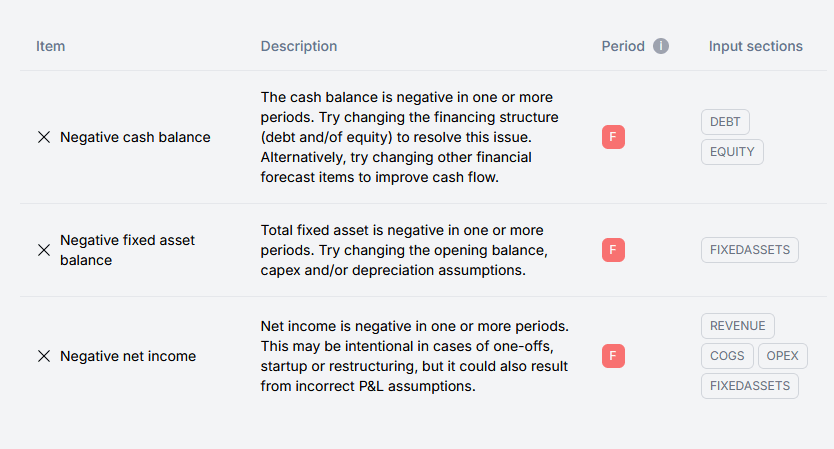
Task: Click the Period column header
Action: pos(623,46)
